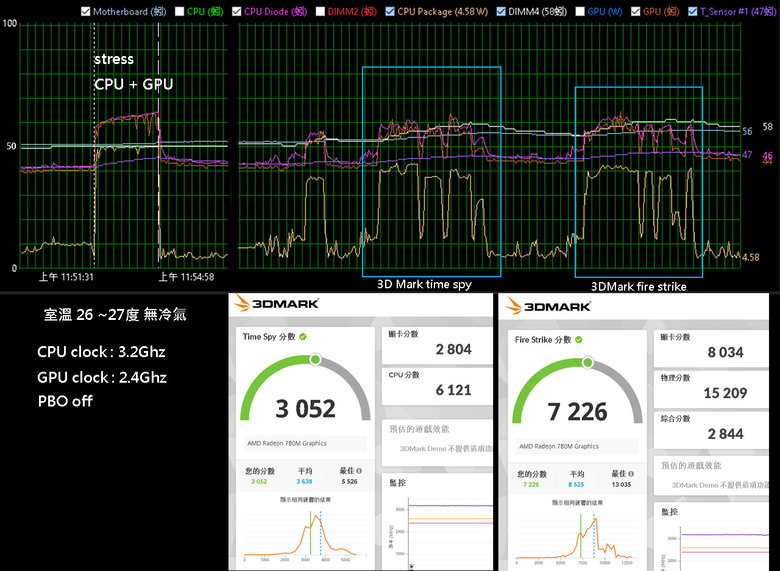The width and height of the screenshot is (780, 571).
Task: Click the timestamp 上午 11:51:31 on the graph axis
Action: click(x=66, y=277)
